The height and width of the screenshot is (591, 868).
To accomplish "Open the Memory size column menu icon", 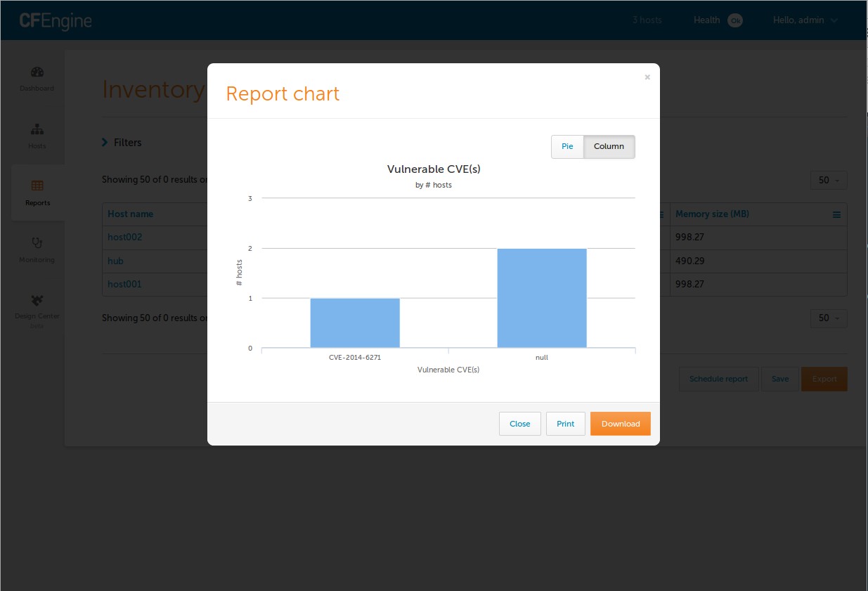I will (836, 214).
